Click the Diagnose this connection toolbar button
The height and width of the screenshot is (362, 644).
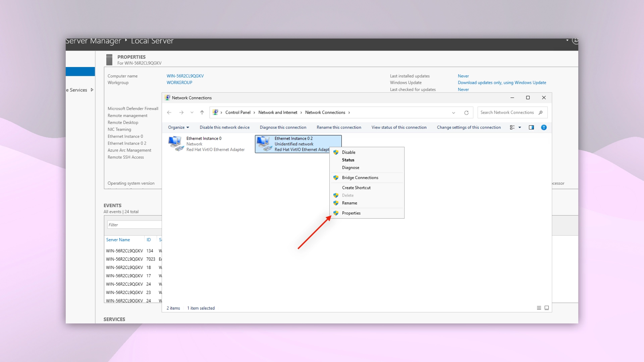point(283,127)
